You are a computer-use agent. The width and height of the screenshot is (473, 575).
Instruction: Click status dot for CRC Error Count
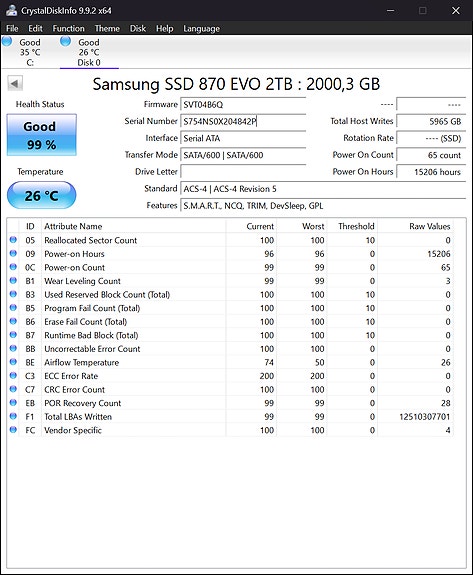(x=13, y=389)
